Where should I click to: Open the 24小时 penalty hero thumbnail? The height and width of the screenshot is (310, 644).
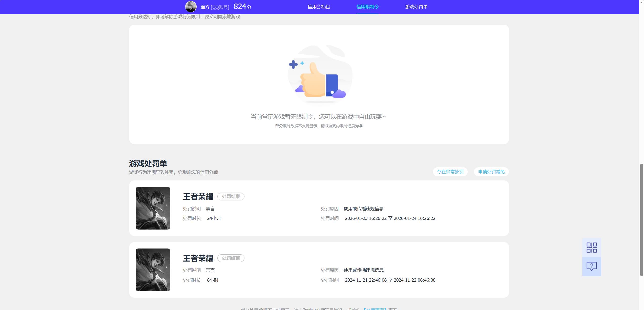(x=153, y=208)
